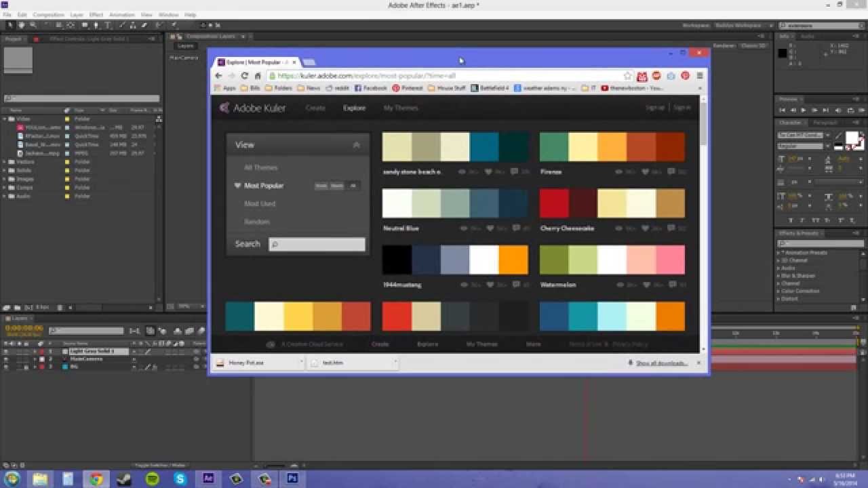Screen dimensions: 868x488
Task: Click the timeline current time display
Action: 24,328
